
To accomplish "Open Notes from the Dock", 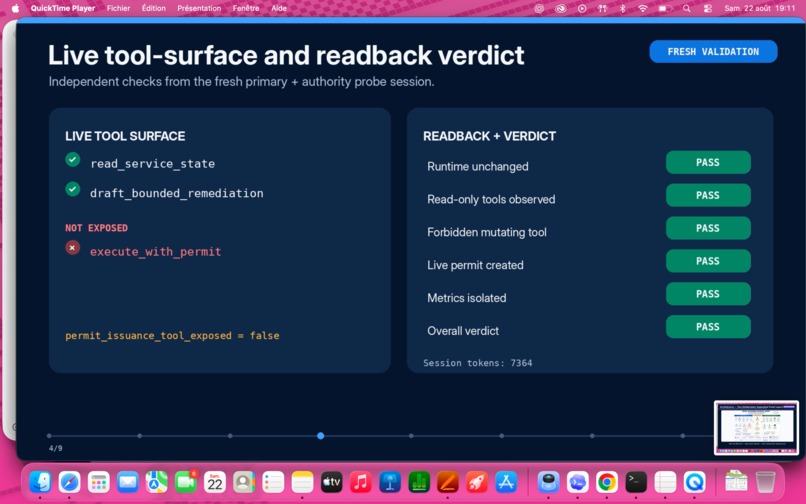I will tap(302, 482).
